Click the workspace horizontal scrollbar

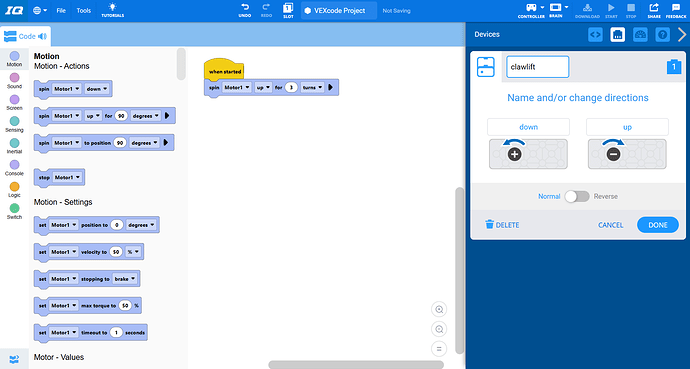point(356,365)
